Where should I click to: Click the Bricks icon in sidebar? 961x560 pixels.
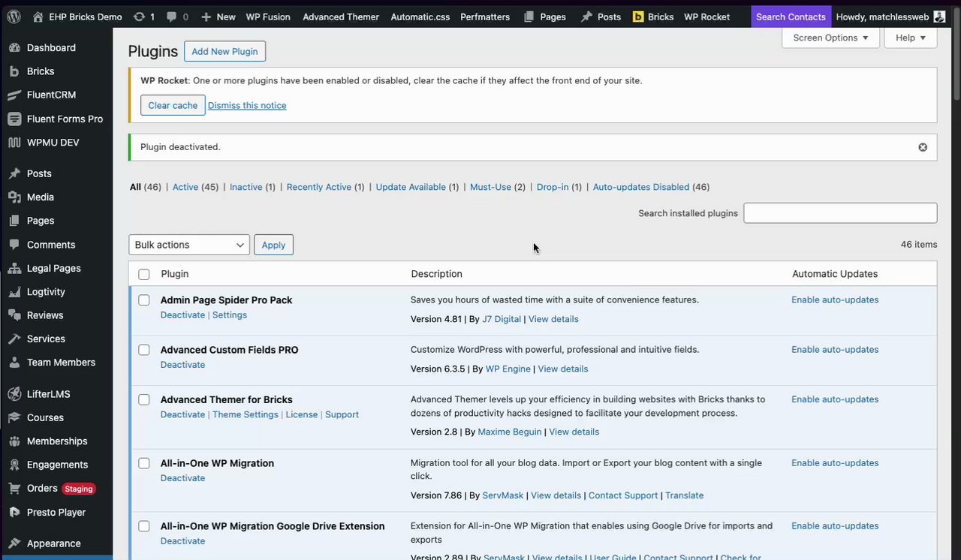[x=14, y=71]
